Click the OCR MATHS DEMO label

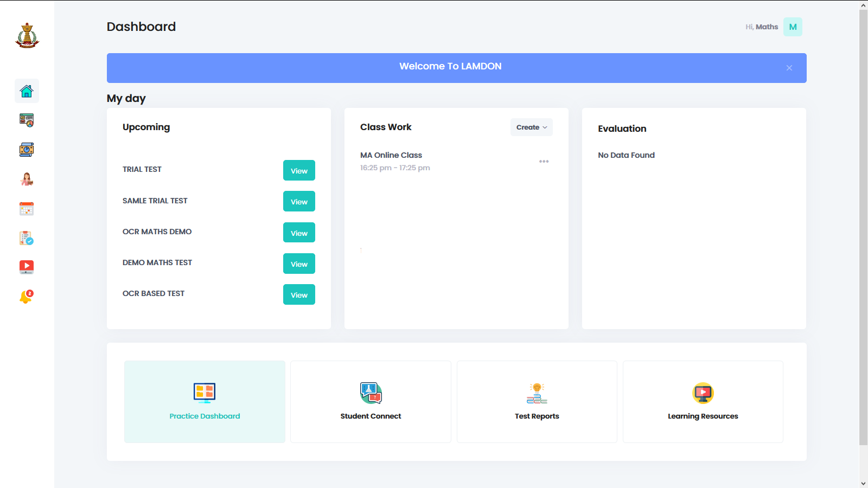[x=157, y=232]
